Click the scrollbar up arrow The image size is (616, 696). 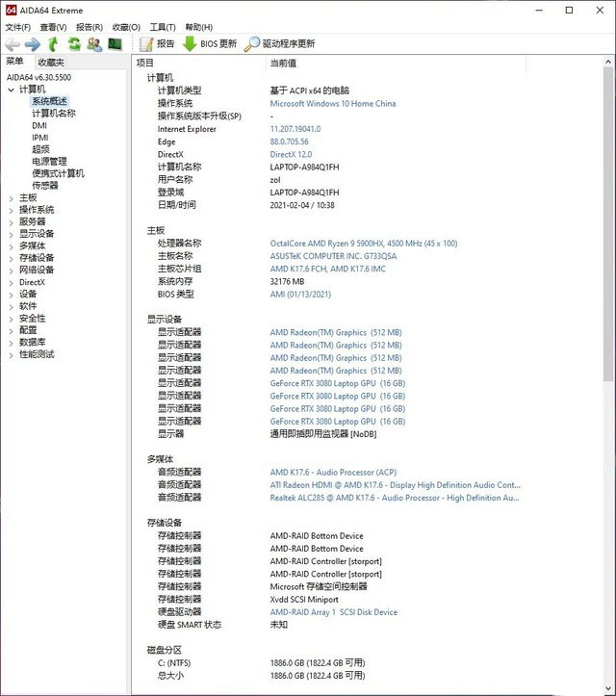608,63
